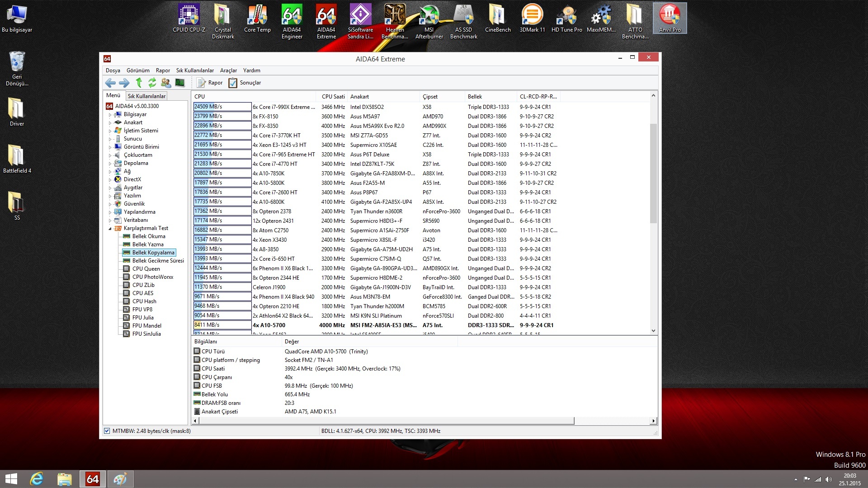Image resolution: width=868 pixels, height=488 pixels.
Task: Open the Dosya menu
Action: tap(113, 70)
